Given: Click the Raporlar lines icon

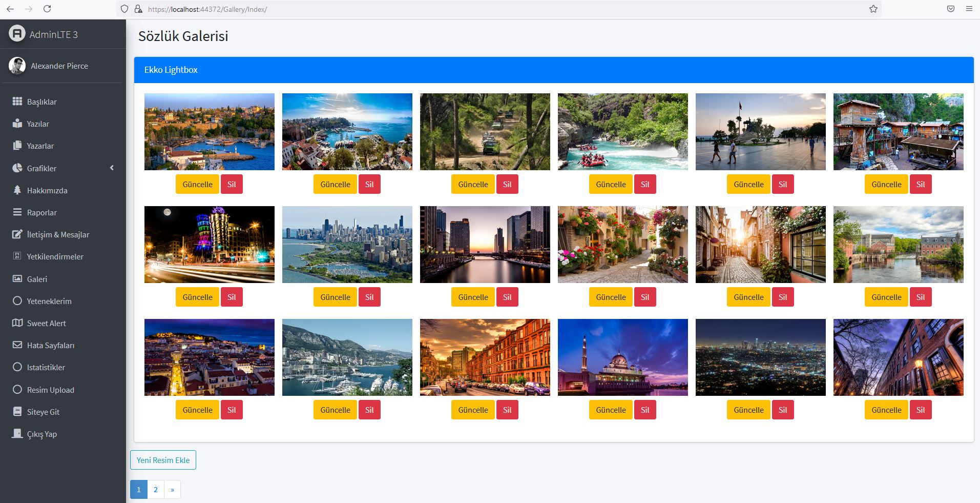Looking at the screenshot, I should pyautogui.click(x=17, y=212).
